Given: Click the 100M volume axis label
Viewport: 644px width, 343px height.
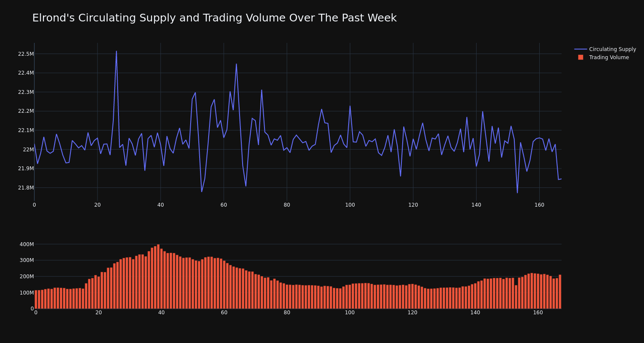Looking at the screenshot, I should (x=27, y=292).
